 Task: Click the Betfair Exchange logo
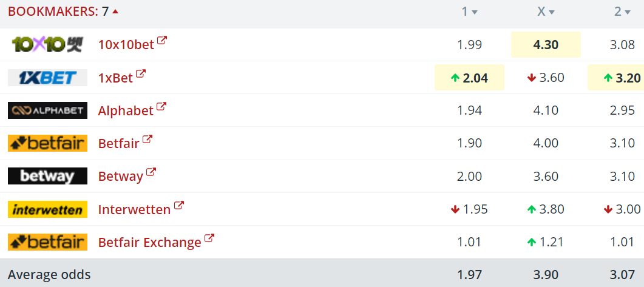point(47,242)
